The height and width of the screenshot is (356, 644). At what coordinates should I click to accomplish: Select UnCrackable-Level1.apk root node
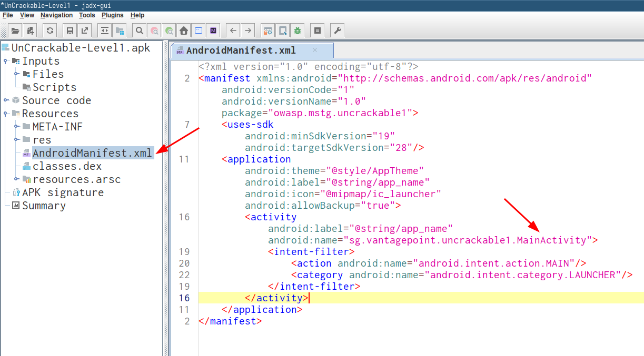point(81,48)
